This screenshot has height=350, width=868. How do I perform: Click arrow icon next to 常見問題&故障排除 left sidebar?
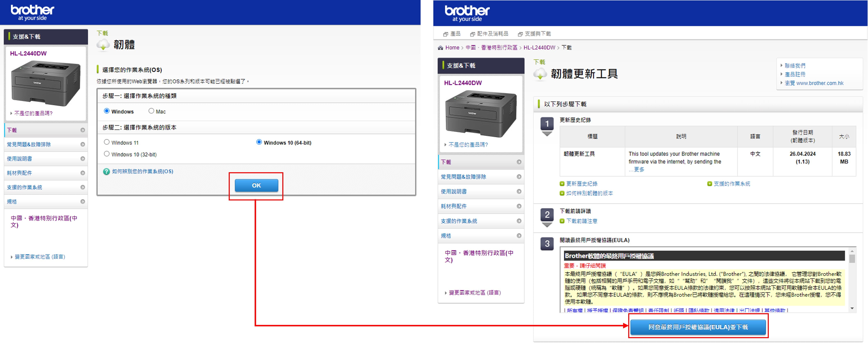tap(83, 144)
